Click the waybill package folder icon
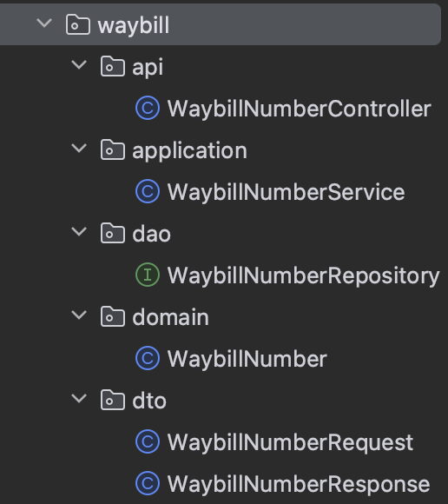Image resolution: width=448 pixels, height=504 pixels. (78, 24)
